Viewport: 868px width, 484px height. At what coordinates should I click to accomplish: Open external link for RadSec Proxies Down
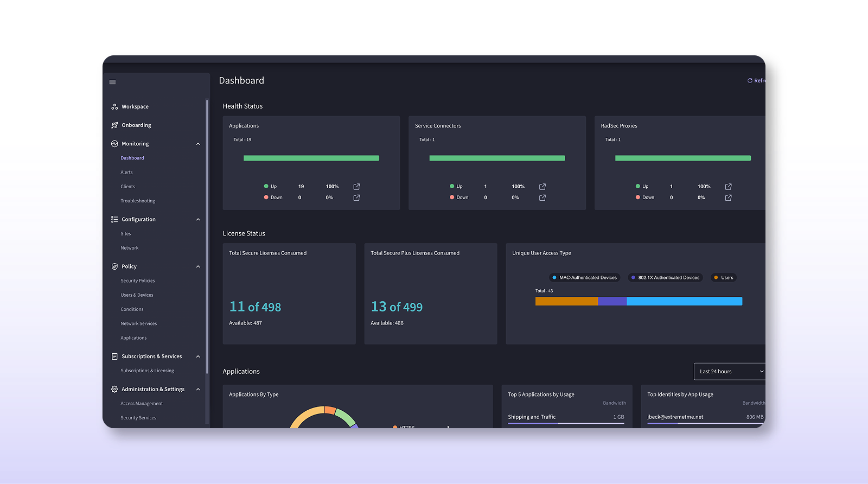728,198
